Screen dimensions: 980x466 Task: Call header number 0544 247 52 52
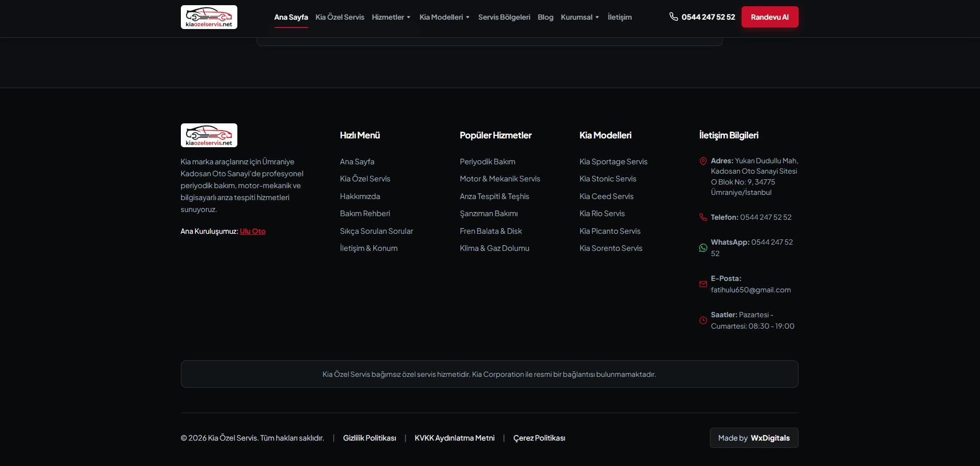click(708, 17)
